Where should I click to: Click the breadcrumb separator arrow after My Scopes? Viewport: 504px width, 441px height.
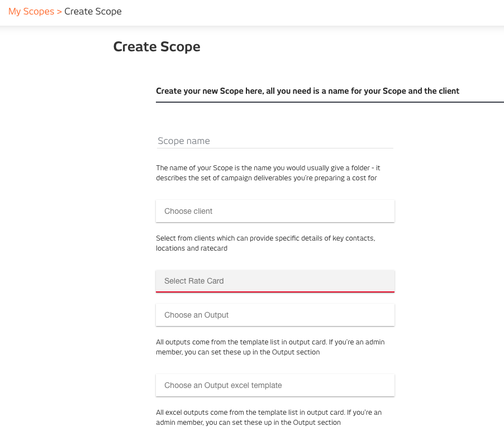point(59,12)
